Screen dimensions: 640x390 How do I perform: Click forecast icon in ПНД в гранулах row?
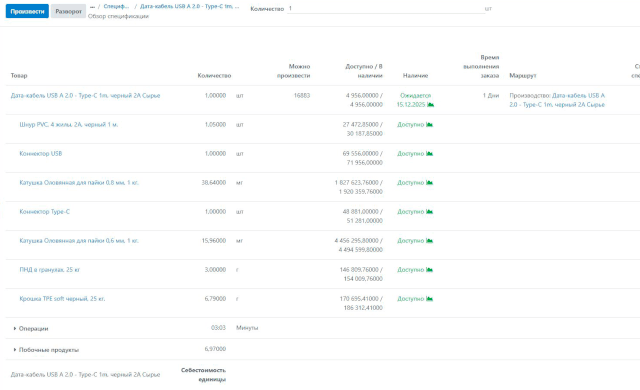coord(429,269)
